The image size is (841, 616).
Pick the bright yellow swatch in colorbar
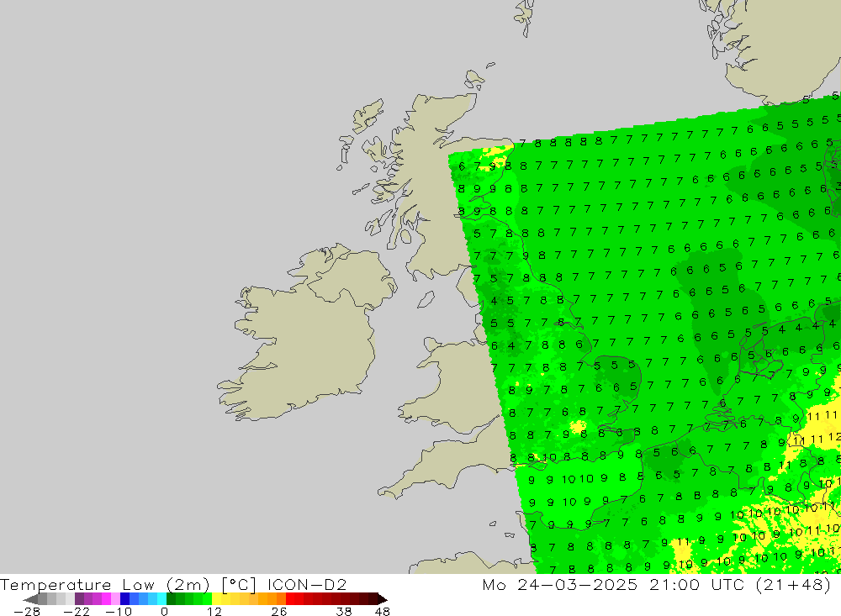coord(216,599)
